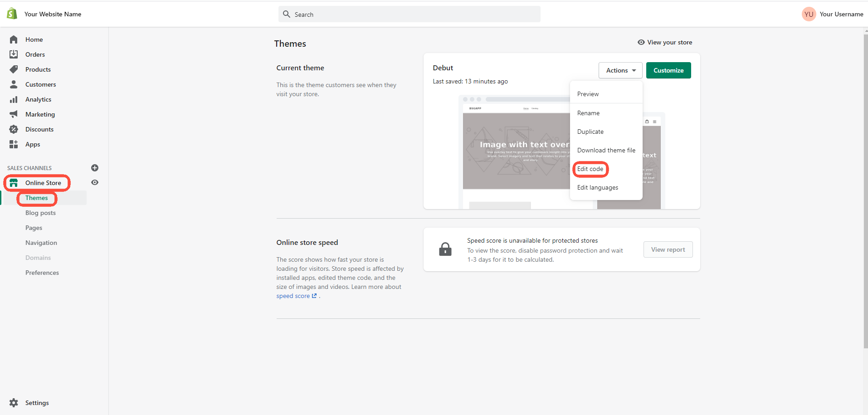Click the Apps grid icon
Screen dimensions: 868x415
(14, 144)
